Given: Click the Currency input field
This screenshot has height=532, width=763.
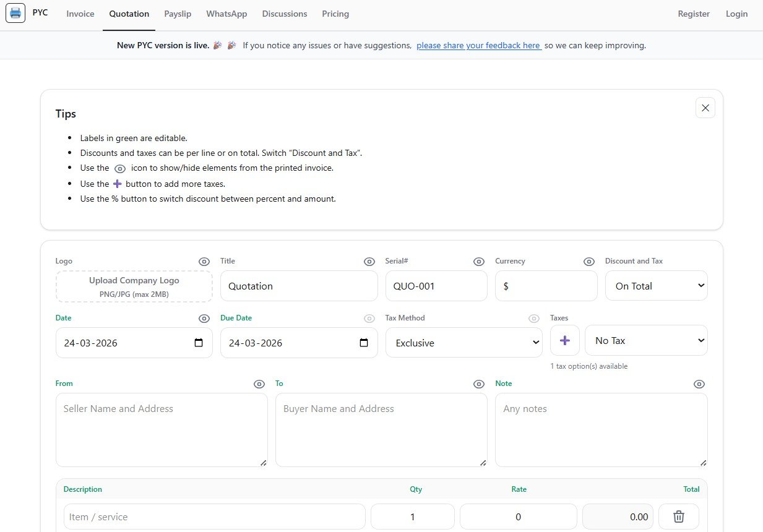Looking at the screenshot, I should (546, 286).
